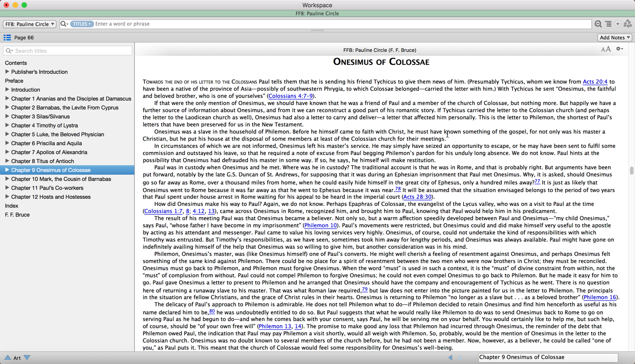Expand Chapter 9 Onesimus of Colossae triangle

(7, 170)
